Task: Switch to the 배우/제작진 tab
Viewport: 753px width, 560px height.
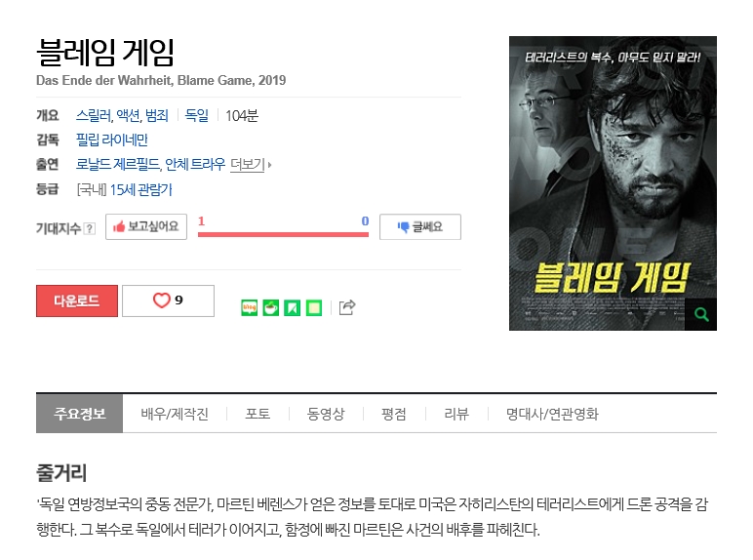Action: tap(175, 414)
